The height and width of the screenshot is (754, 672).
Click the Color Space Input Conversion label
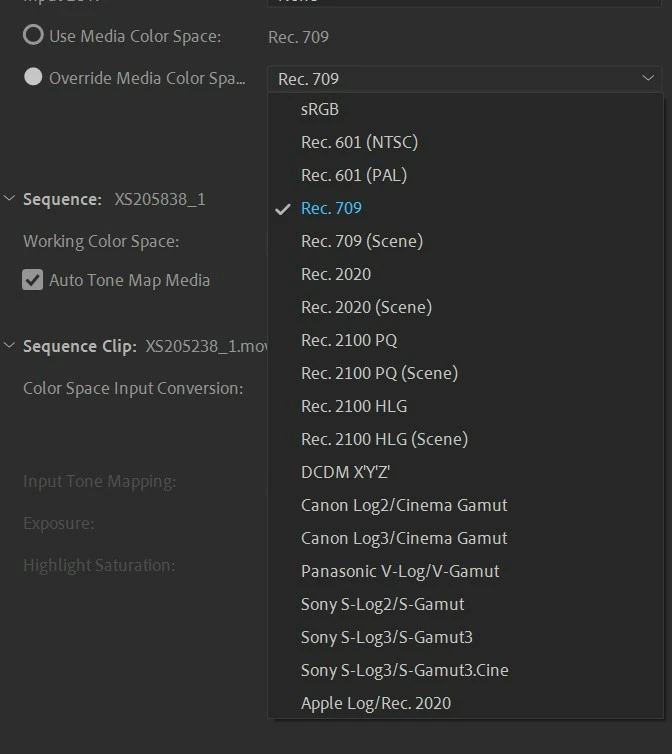(x=133, y=388)
